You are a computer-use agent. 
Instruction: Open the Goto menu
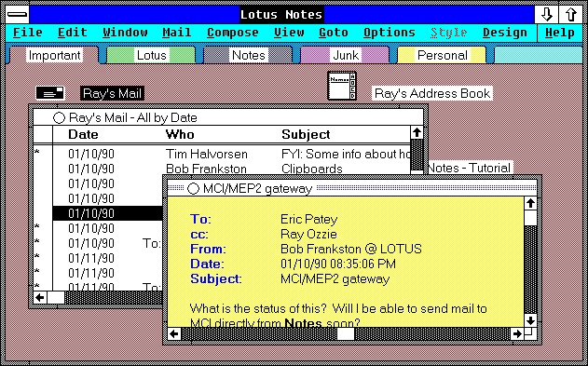coord(334,33)
